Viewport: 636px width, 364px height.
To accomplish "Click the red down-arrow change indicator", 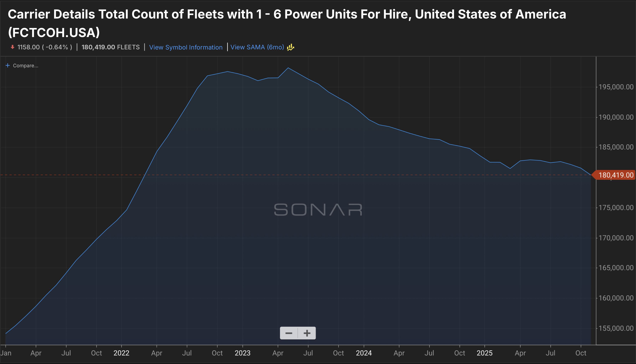I will tap(12, 47).
